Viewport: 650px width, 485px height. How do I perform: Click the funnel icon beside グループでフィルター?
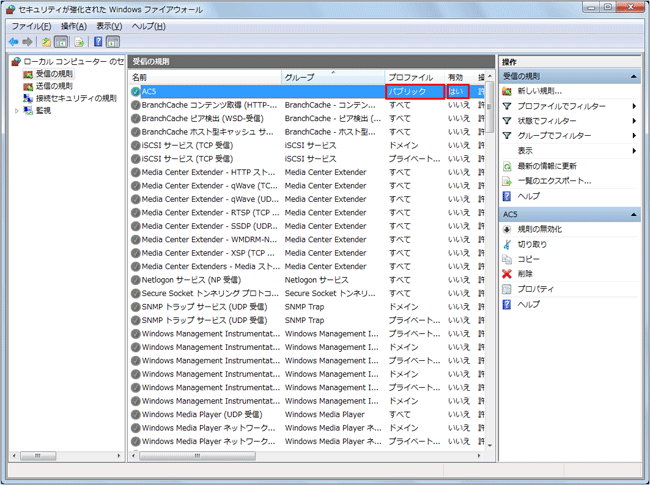507,136
